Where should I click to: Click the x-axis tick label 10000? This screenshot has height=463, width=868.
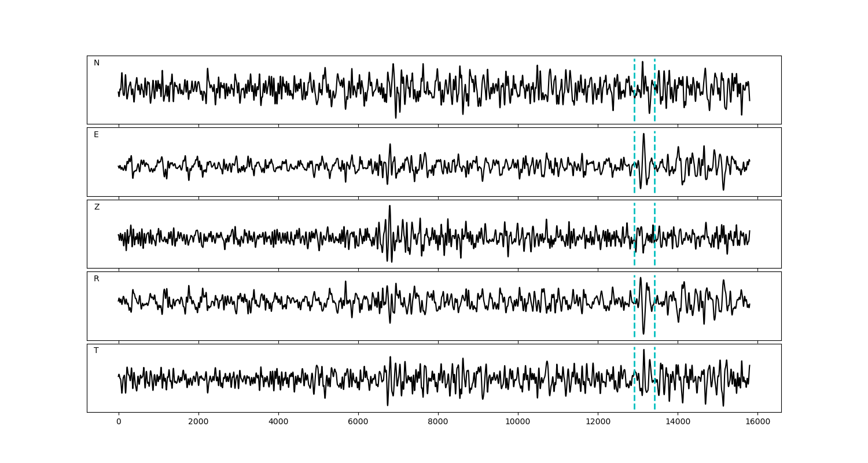518,422
